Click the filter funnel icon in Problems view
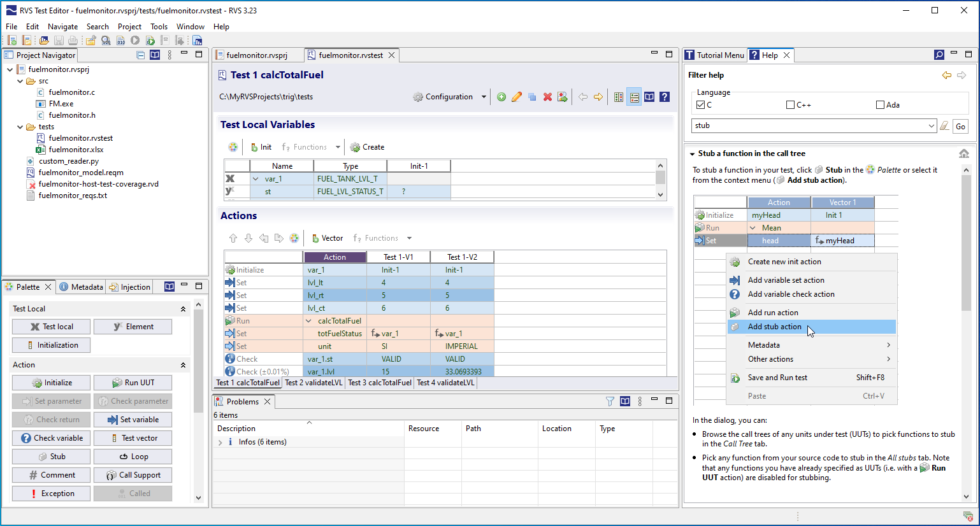The image size is (980, 526). coord(610,401)
